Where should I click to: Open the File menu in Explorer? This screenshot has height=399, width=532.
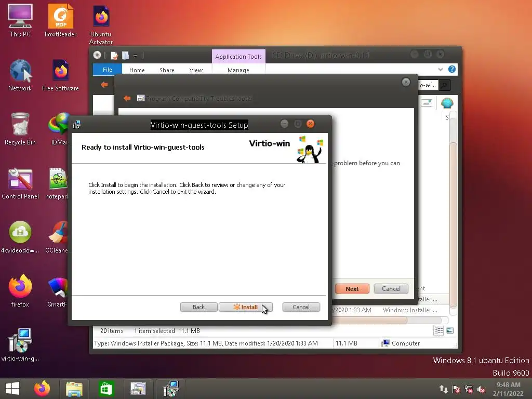click(107, 70)
